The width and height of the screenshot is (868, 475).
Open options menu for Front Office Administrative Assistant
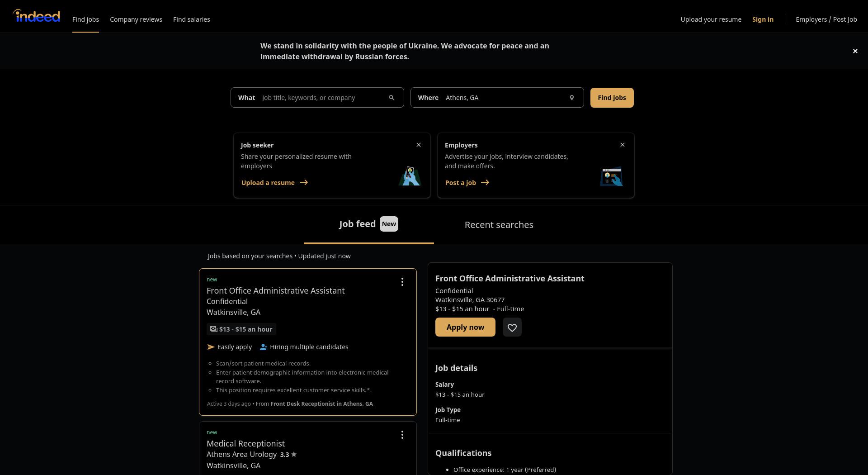coord(402,282)
